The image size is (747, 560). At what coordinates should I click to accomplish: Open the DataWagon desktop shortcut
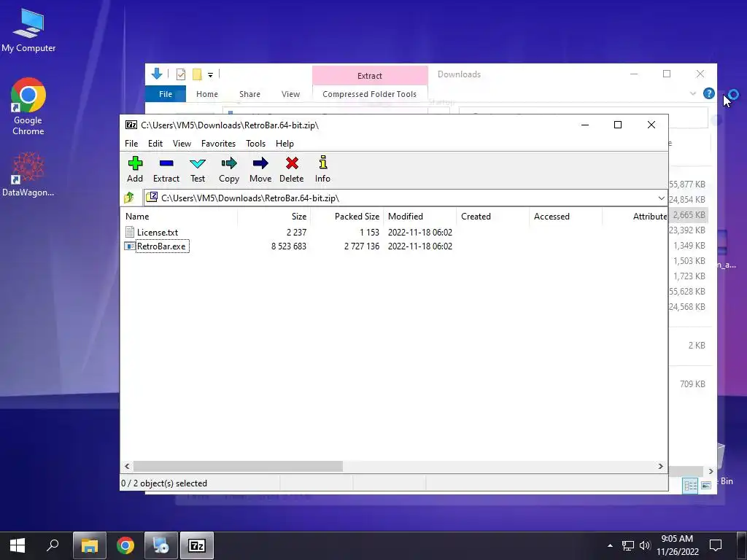click(28, 174)
